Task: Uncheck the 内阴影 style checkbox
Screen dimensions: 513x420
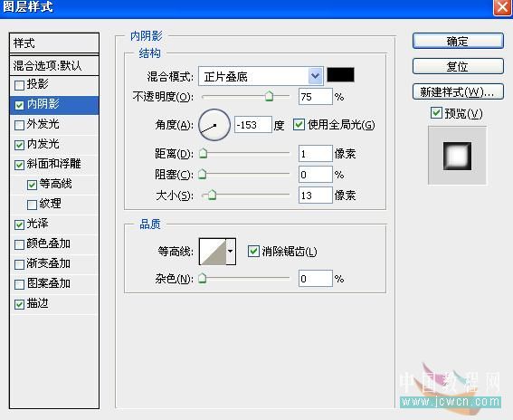Action: pyautogui.click(x=19, y=105)
